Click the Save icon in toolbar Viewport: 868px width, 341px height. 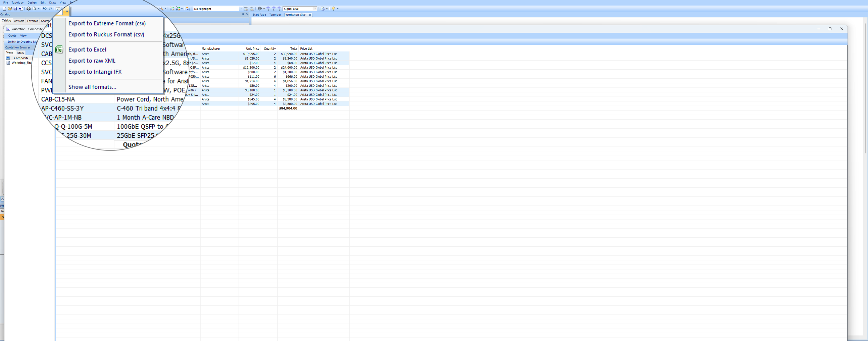tap(15, 9)
